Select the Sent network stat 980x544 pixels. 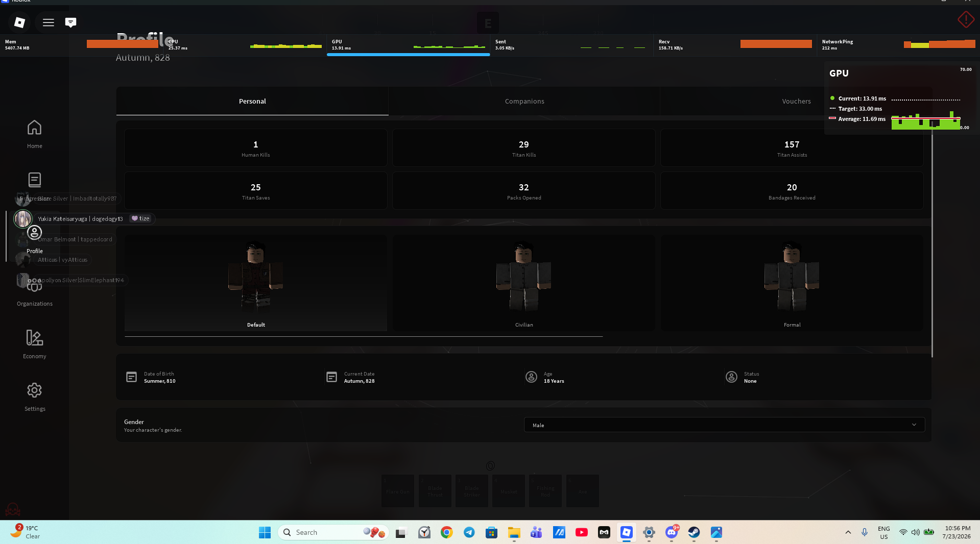[572, 45]
